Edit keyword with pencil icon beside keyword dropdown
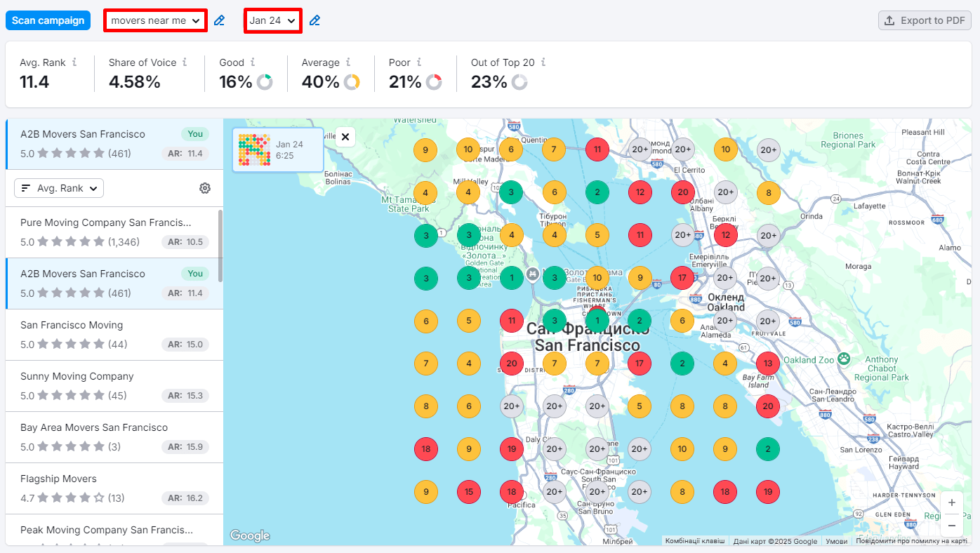Screen dimensions: 980x553 (x=220, y=20)
